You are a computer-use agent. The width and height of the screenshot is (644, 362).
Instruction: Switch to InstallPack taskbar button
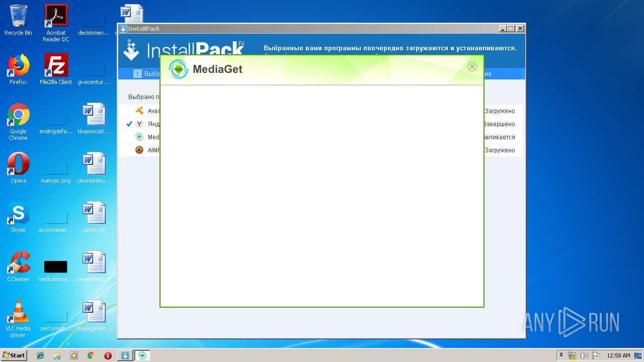[125, 355]
